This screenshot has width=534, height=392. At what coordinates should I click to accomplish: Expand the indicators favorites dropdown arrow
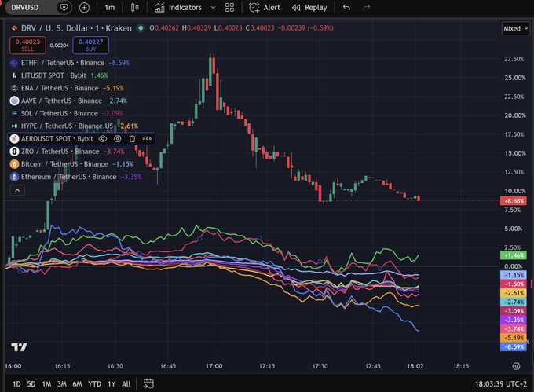click(213, 8)
